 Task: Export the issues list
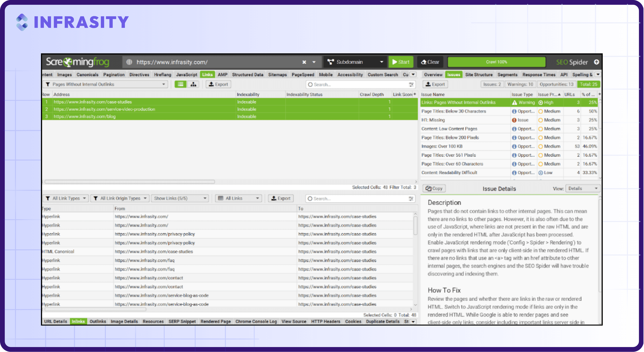(x=435, y=84)
